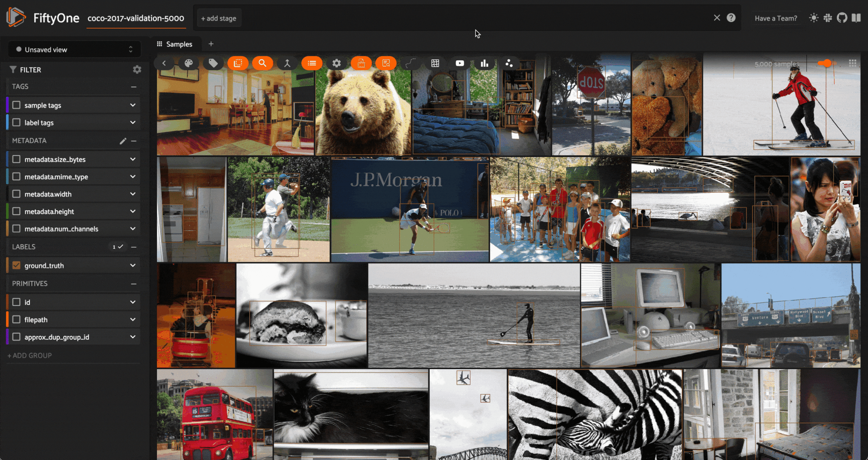Open the GitHub icon in the header
This screenshot has height=460, width=868.
coord(842,18)
